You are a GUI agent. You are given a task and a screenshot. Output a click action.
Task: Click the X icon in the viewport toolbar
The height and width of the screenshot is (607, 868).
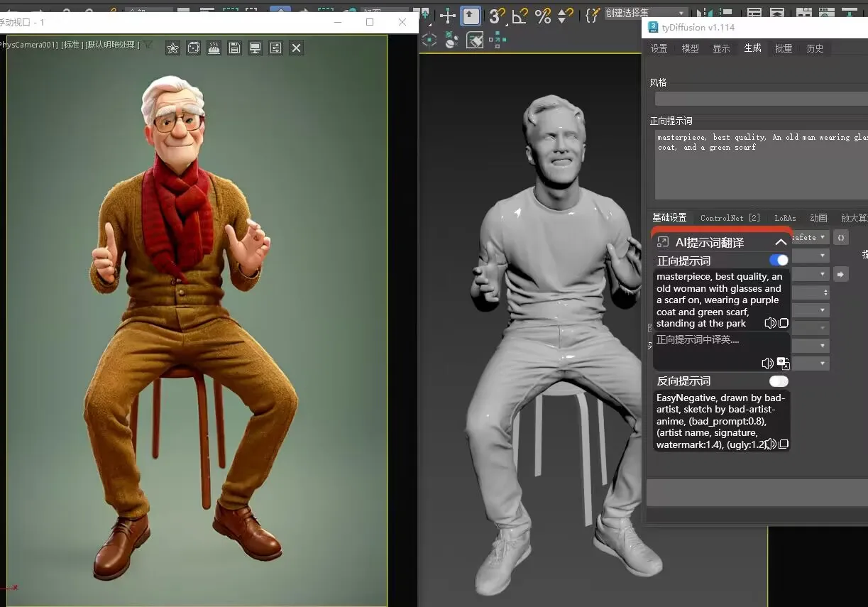click(297, 48)
